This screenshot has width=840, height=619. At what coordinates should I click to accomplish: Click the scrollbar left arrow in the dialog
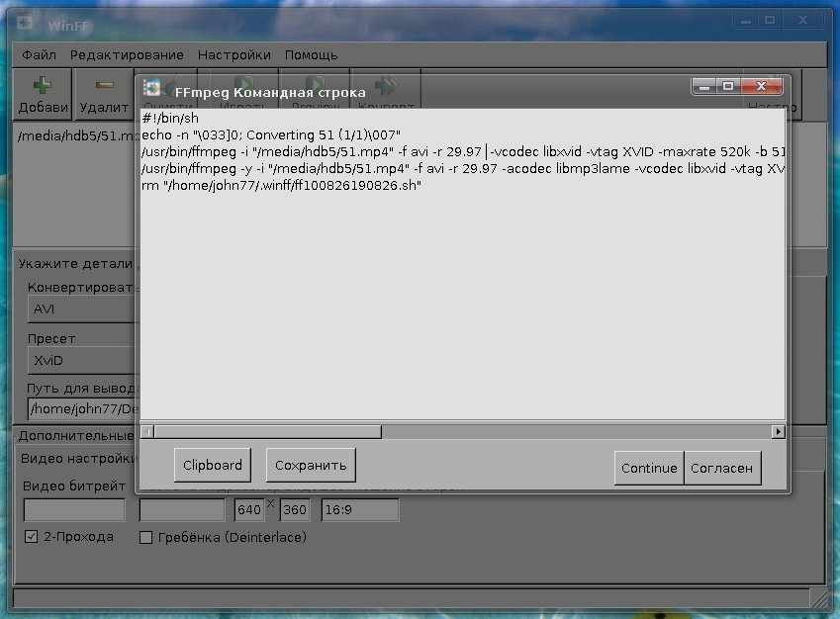coord(147,431)
